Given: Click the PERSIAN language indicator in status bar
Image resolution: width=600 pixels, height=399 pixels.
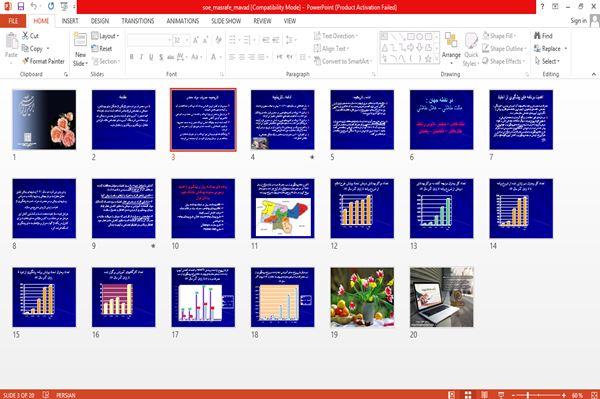Looking at the screenshot, I should (66, 395).
